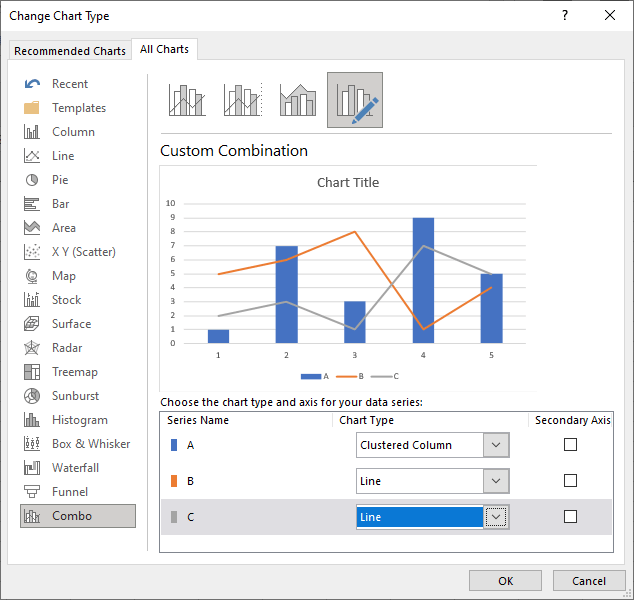Select the Surface category label

(x=72, y=324)
